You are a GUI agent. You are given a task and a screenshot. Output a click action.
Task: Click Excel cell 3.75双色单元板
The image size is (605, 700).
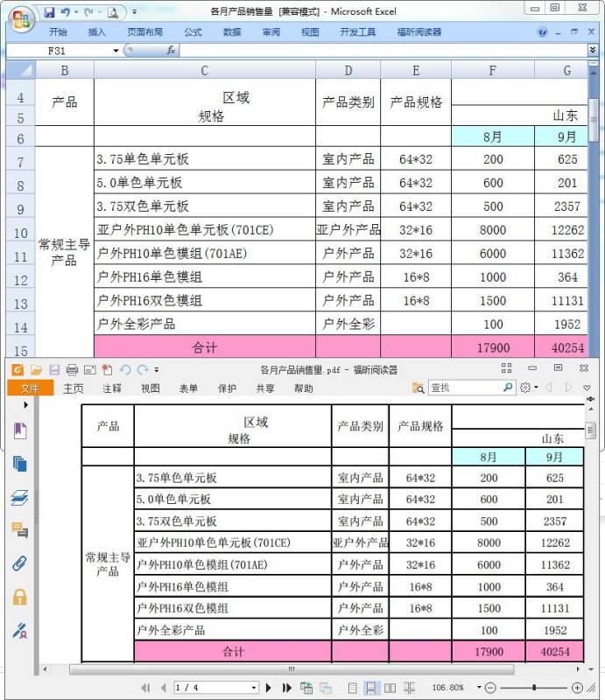pos(205,206)
